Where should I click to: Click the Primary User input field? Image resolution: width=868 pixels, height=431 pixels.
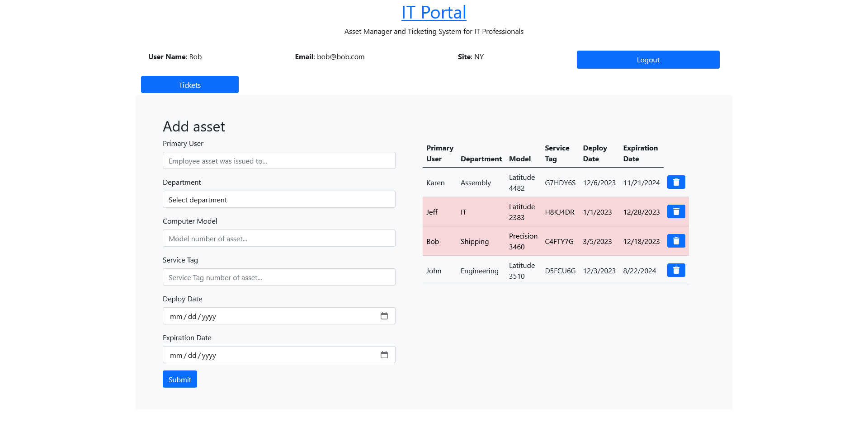pyautogui.click(x=278, y=160)
